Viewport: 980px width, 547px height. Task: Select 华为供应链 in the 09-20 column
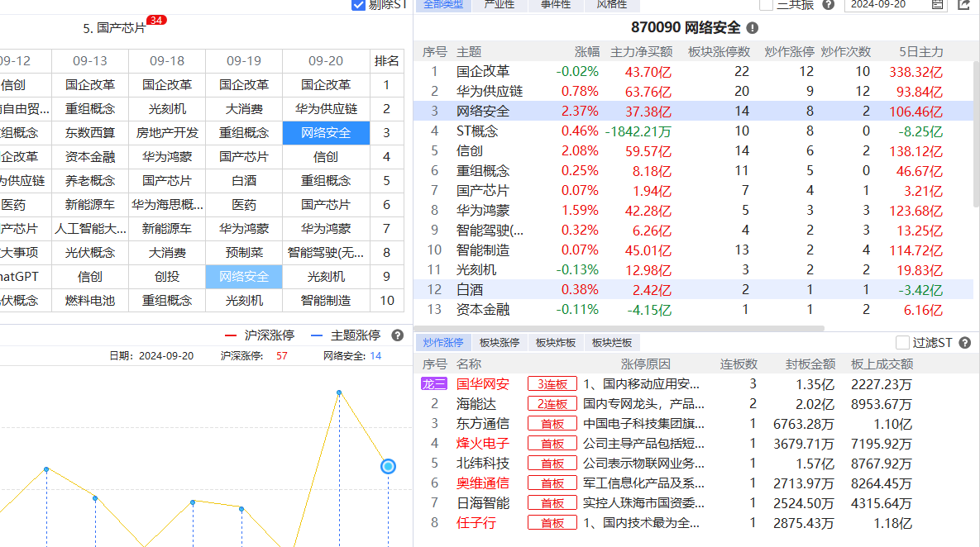click(326, 109)
